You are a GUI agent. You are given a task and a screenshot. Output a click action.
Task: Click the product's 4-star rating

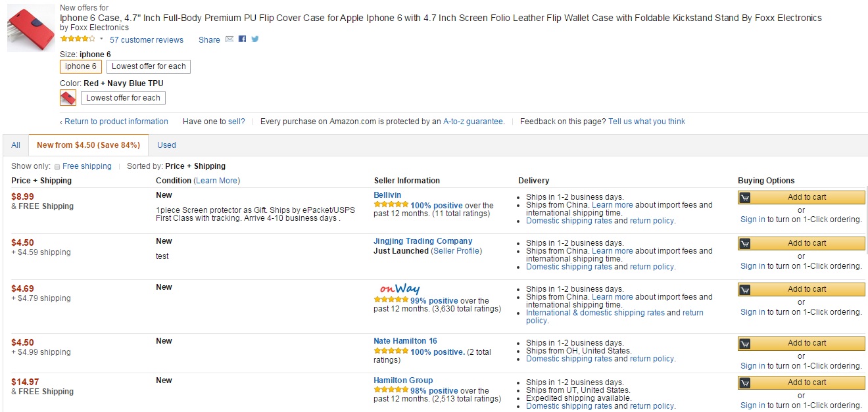78,39
